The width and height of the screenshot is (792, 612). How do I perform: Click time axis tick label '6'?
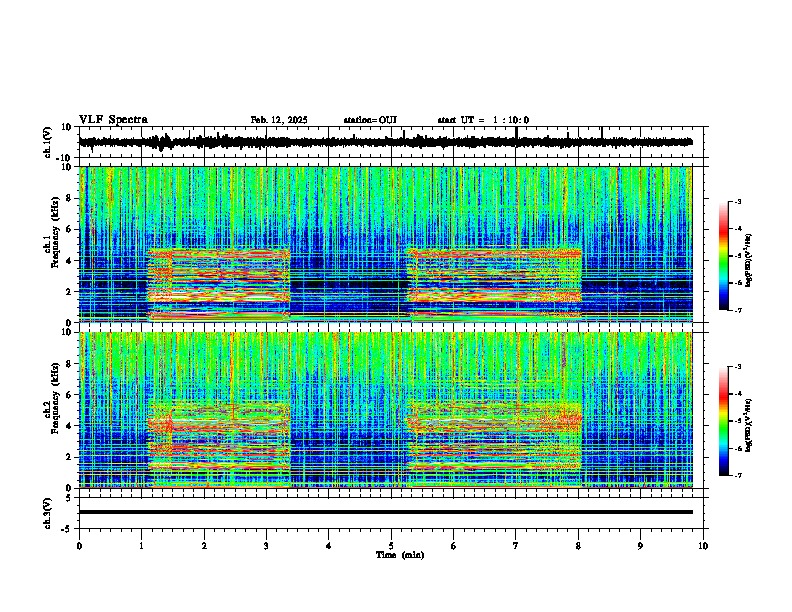[x=453, y=546]
